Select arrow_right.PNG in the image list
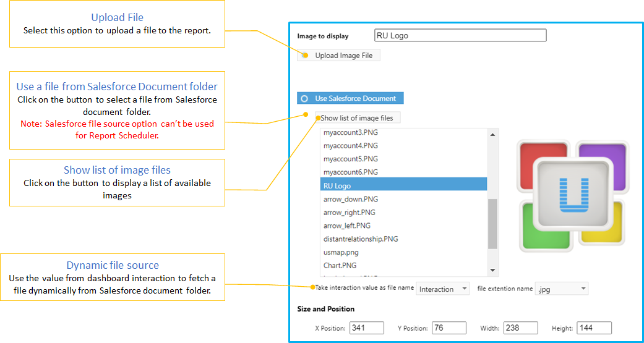This screenshot has width=644, height=343. pos(403,213)
